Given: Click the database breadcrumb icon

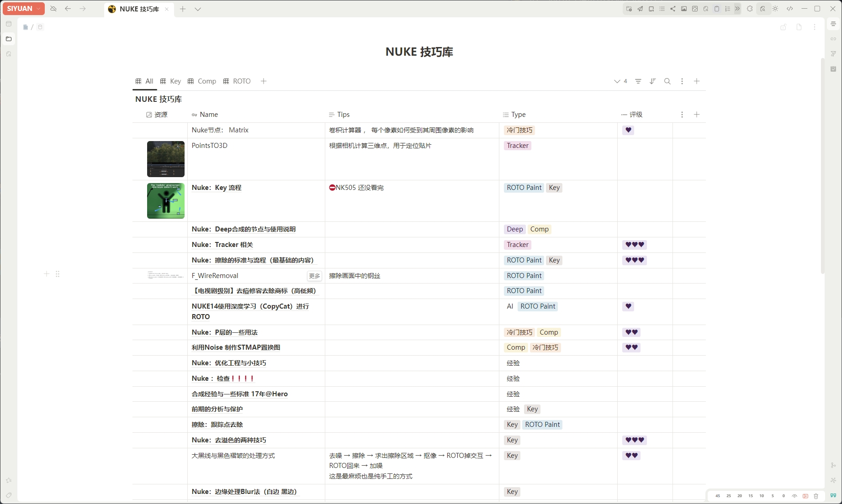Looking at the screenshot, I should coord(40,27).
